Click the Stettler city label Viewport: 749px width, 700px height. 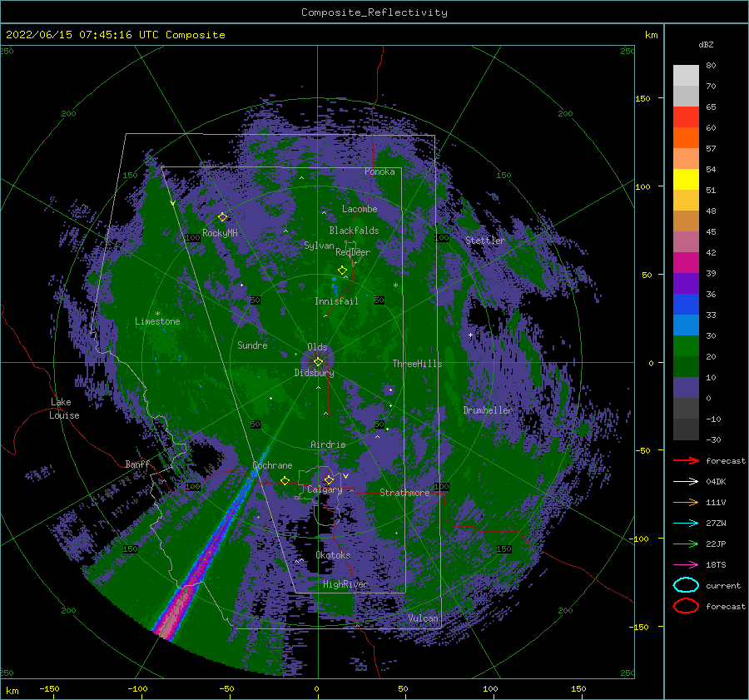(485, 241)
